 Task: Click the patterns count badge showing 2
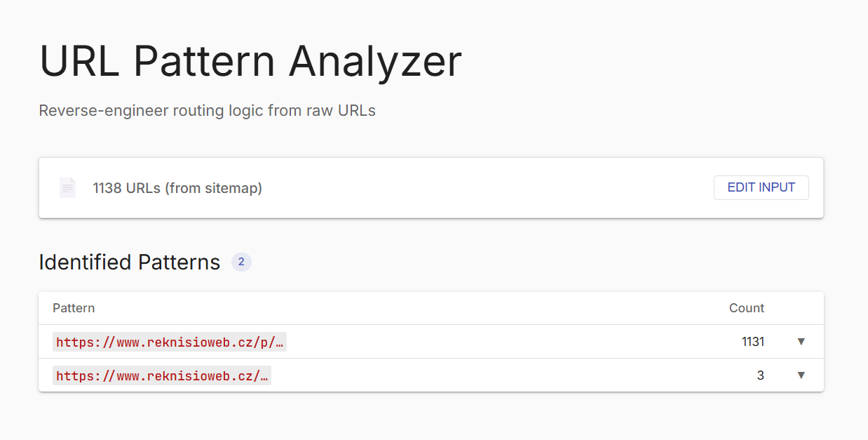240,262
